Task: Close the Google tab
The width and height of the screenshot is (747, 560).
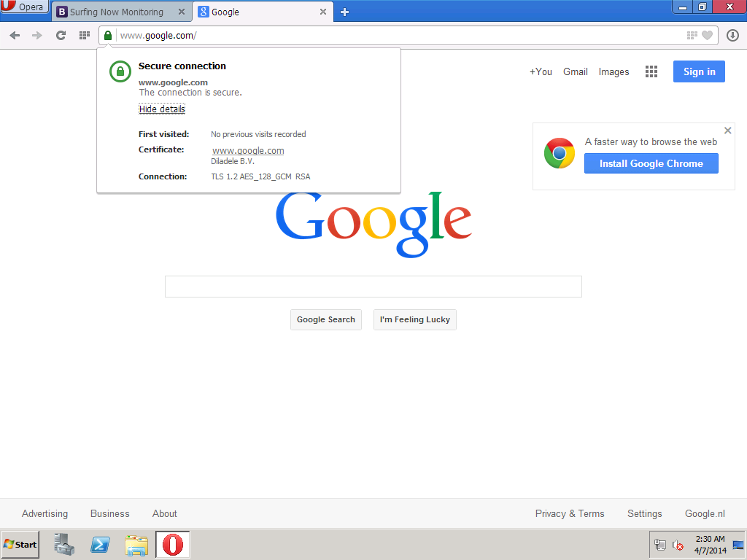Action: click(323, 12)
